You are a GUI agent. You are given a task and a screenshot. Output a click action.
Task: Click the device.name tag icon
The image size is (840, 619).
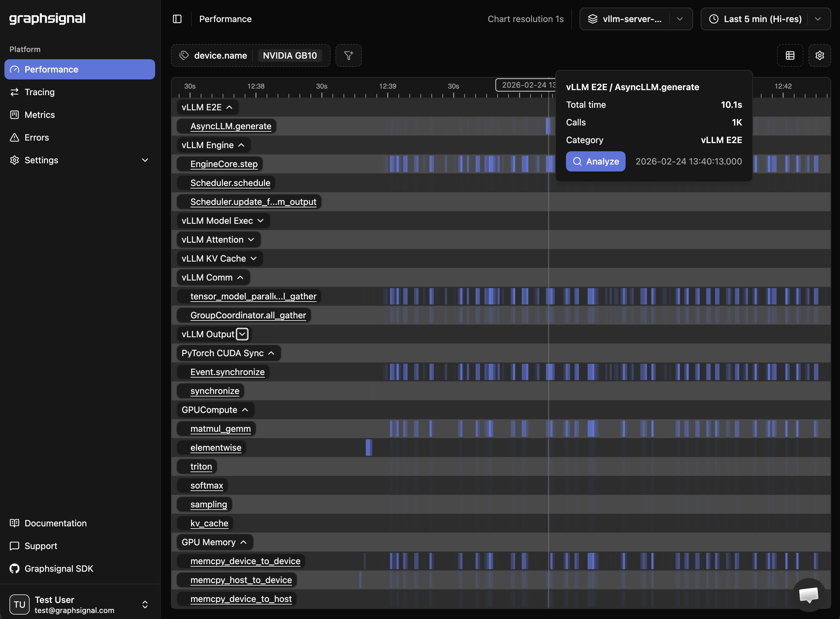pyautogui.click(x=184, y=55)
